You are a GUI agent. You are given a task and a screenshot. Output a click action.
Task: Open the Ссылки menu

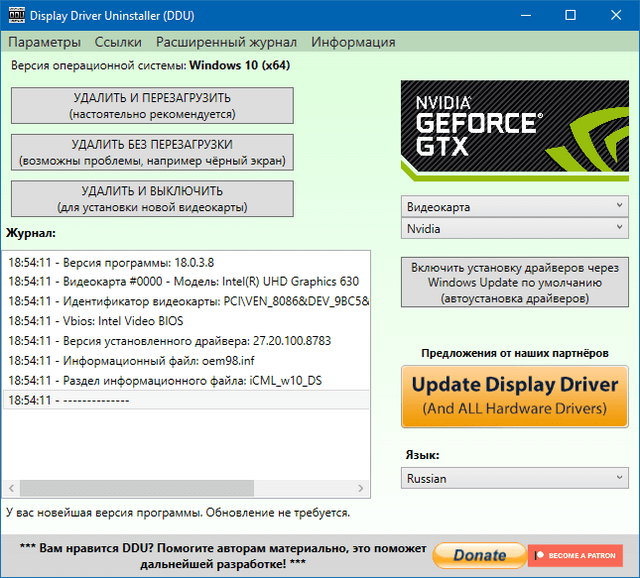click(x=118, y=42)
